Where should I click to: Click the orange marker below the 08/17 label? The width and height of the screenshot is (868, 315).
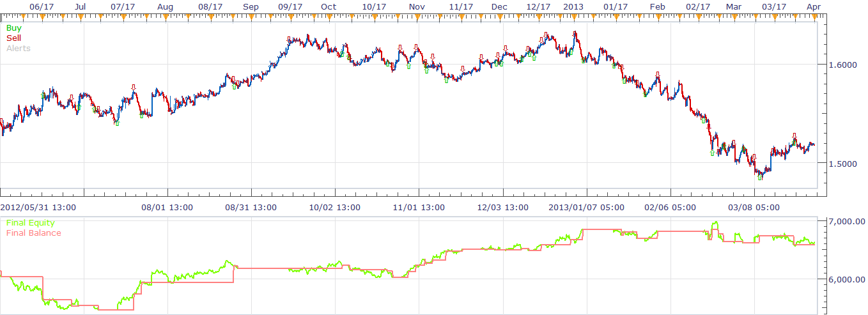[210, 17]
